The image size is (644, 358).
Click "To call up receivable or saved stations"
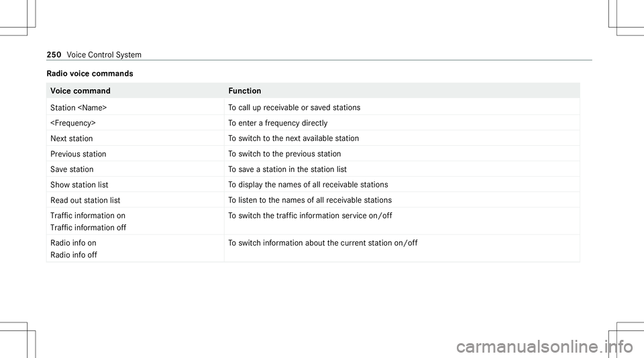294,107
